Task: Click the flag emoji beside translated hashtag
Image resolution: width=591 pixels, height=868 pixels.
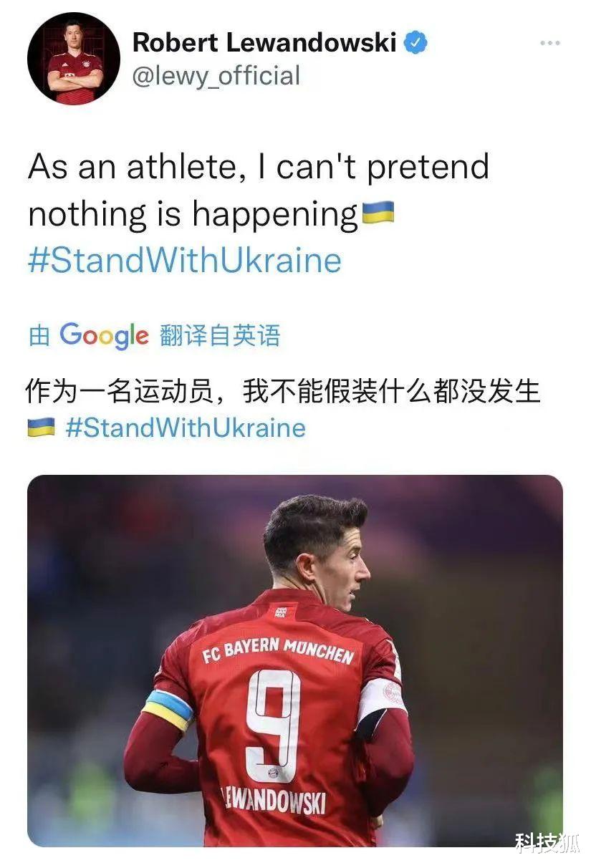Action: tap(41, 428)
